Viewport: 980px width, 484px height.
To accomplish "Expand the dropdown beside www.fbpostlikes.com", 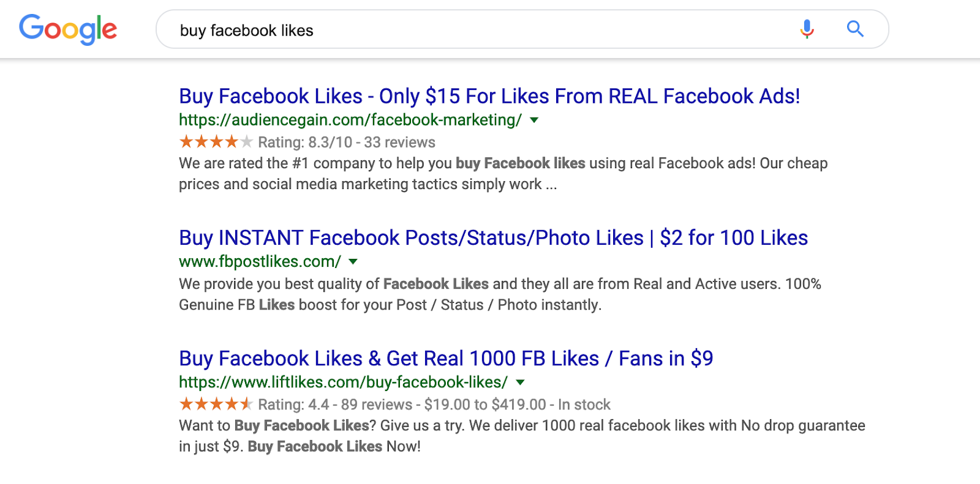I will pos(353,262).
